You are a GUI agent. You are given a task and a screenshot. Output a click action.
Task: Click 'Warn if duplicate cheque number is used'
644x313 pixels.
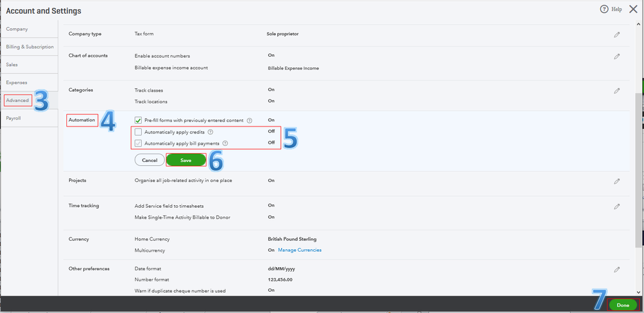click(181, 291)
